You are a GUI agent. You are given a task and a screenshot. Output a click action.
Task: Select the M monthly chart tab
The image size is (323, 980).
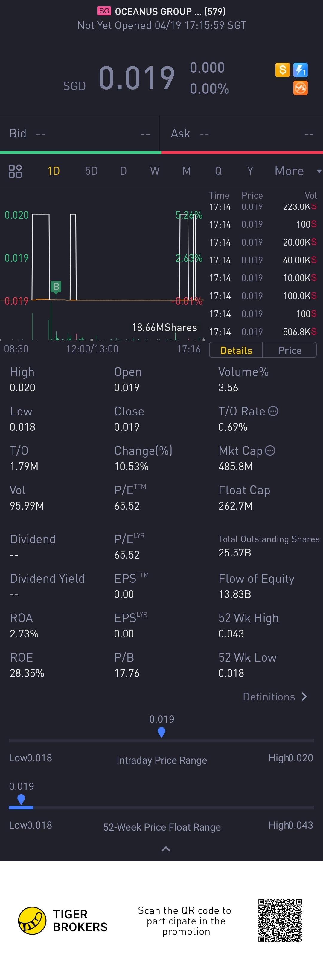click(187, 171)
